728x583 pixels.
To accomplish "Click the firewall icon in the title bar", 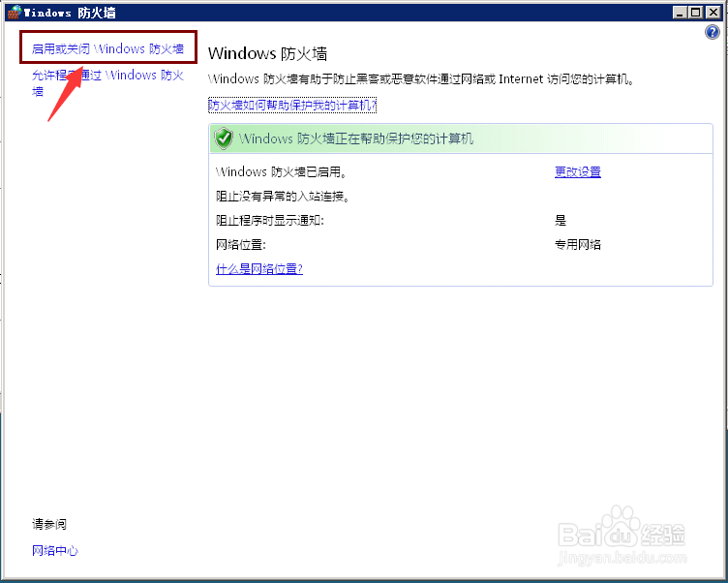I will click(15, 12).
